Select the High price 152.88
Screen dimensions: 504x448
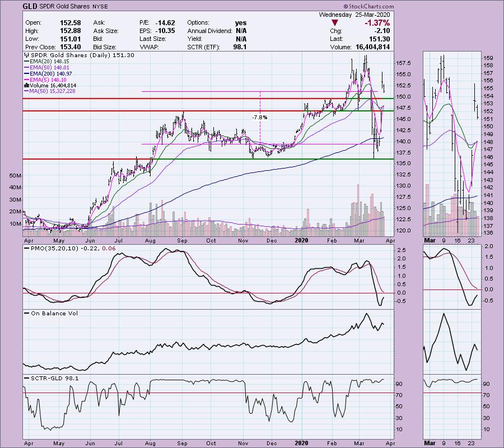tap(71, 31)
